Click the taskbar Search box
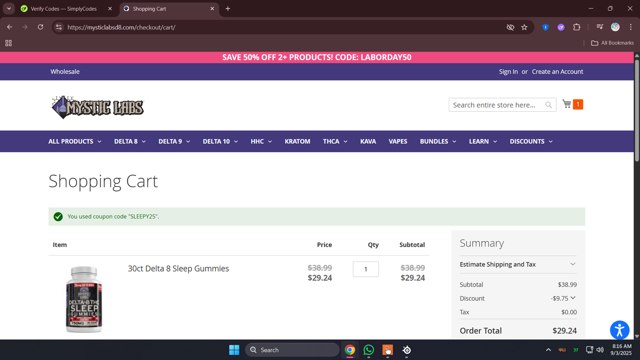640x360 pixels. click(x=292, y=350)
